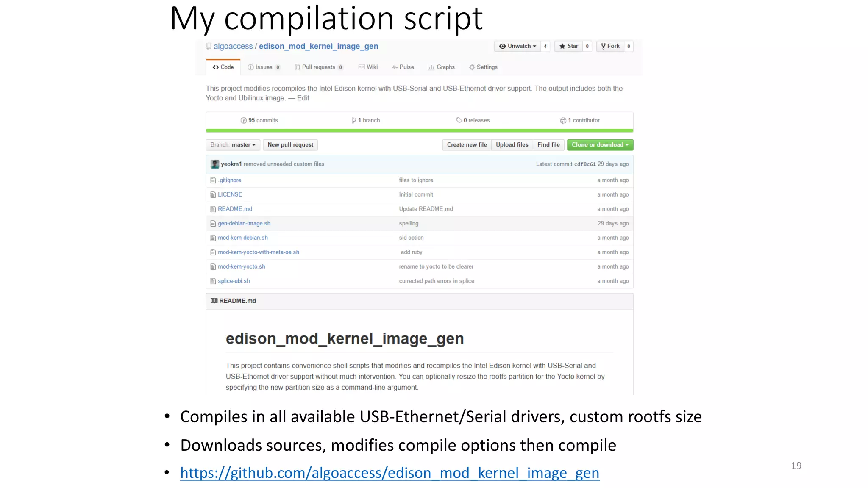Click 'files to ignore' commit message
Screen dimensions: 868x488
tap(416, 180)
